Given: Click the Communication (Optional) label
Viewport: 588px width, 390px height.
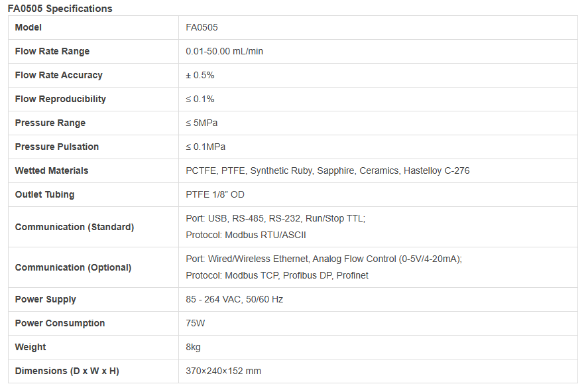Looking at the screenshot, I should point(73,267).
